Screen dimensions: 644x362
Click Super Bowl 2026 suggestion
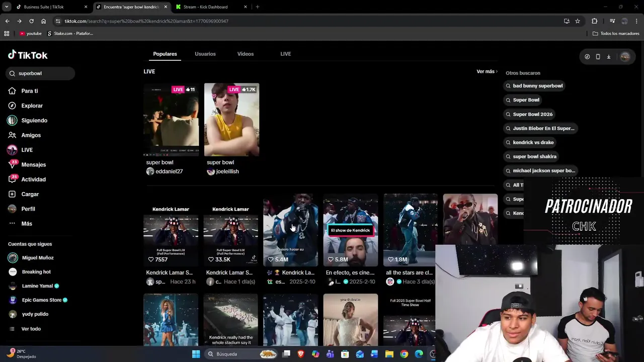pyautogui.click(x=529, y=114)
